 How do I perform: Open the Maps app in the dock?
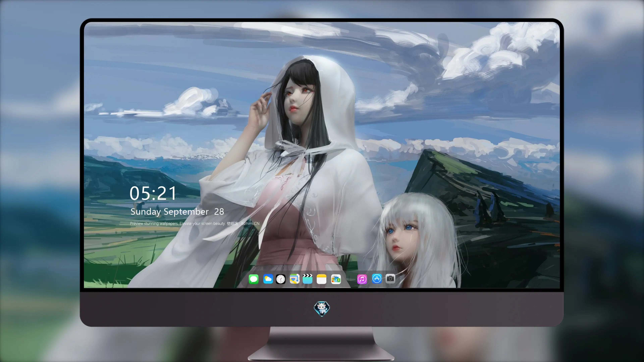[x=294, y=279]
